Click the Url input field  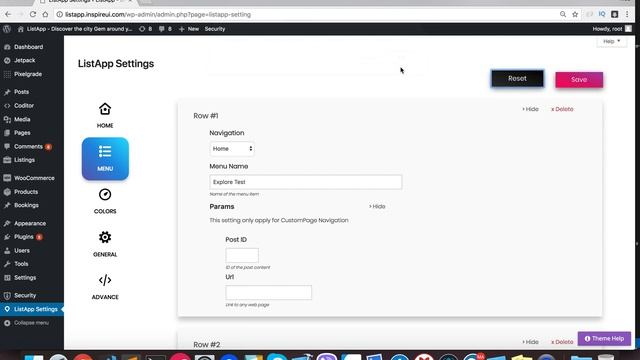[269, 293]
